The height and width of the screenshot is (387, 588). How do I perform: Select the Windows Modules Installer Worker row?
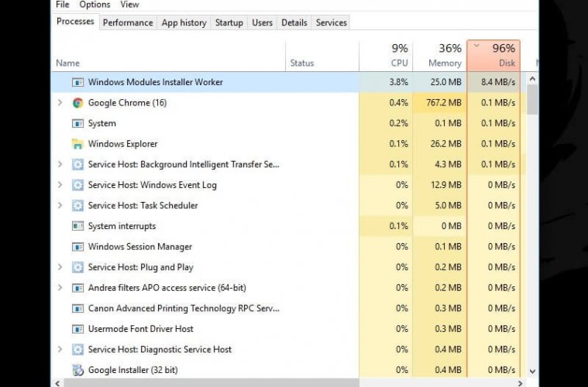click(288, 82)
